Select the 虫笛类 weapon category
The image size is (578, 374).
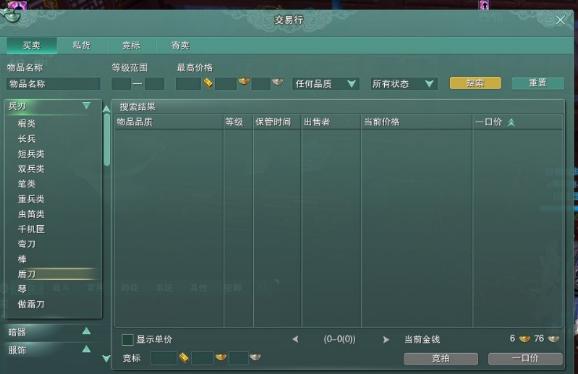click(x=31, y=214)
